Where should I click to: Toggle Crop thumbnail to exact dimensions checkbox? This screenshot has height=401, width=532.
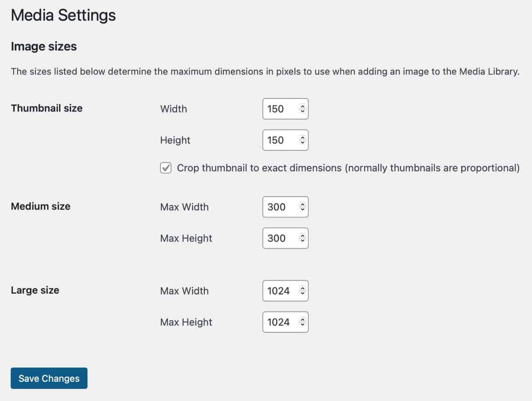(x=166, y=168)
